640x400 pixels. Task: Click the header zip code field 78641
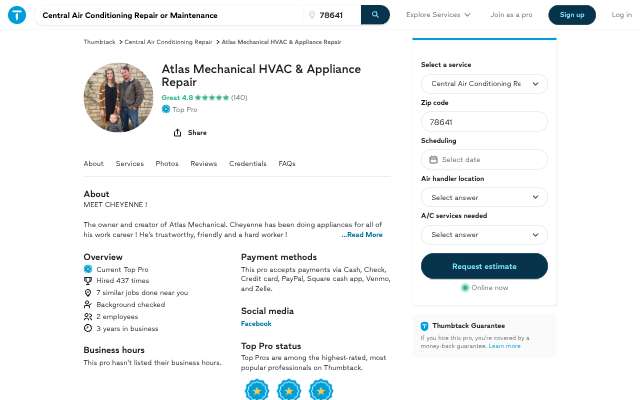331,15
